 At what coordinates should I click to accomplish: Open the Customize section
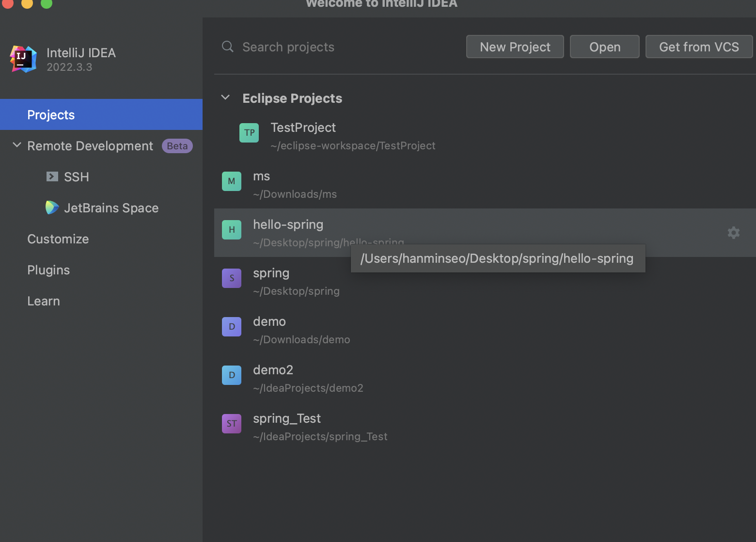(58, 239)
